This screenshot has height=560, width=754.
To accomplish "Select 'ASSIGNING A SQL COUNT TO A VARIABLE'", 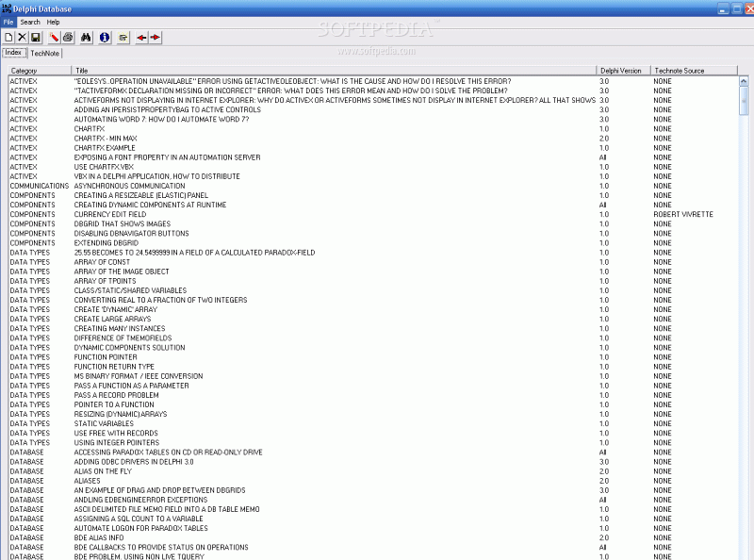I will click(x=373, y=519).
